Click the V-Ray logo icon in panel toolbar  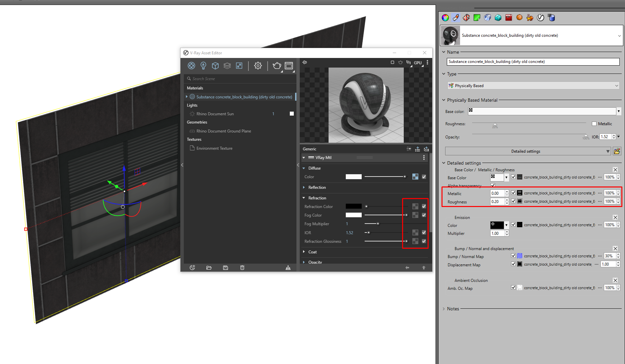[x=541, y=18]
